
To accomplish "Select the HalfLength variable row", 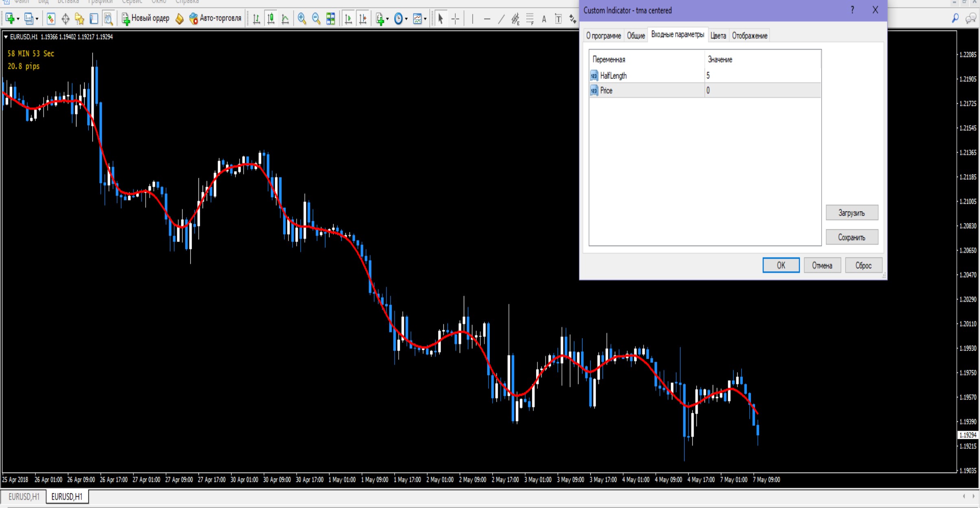I will (705, 76).
